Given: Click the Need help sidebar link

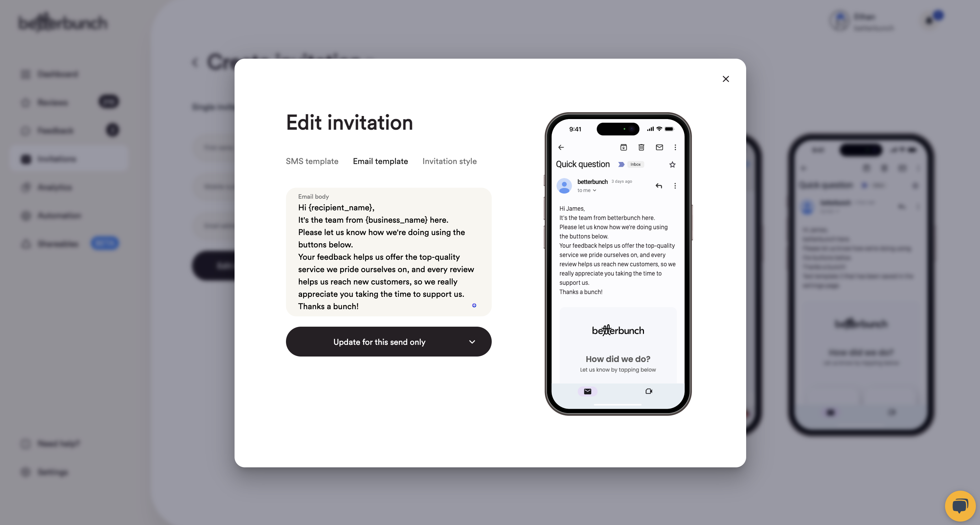Looking at the screenshot, I should [x=58, y=443].
